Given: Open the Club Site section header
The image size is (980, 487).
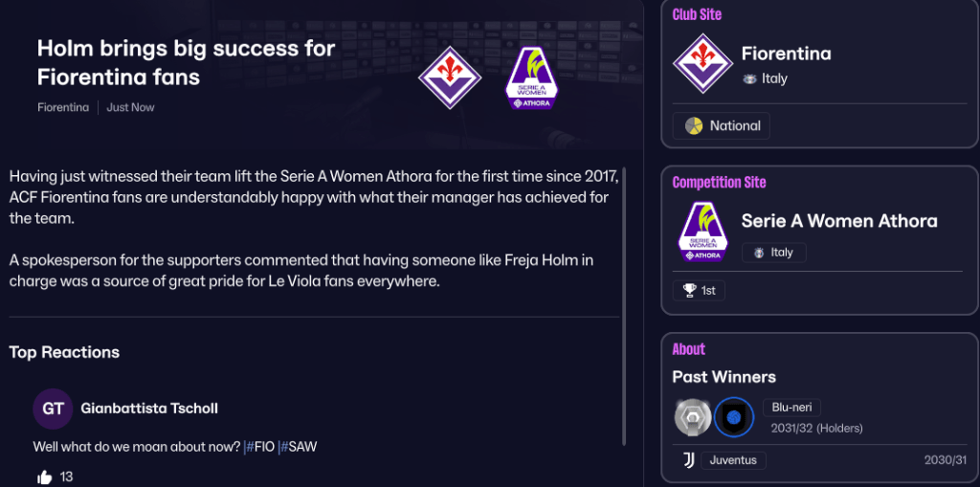Looking at the screenshot, I should 697,14.
